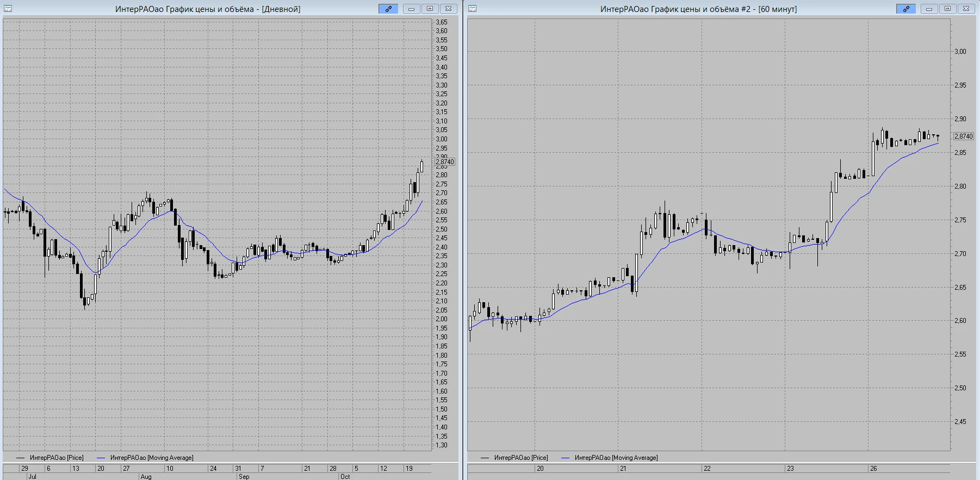Image resolution: width=980 pixels, height=480 pixels.
Task: Click the title 'График цены и объёма #2 - [60 минут]'
Action: 723,9
